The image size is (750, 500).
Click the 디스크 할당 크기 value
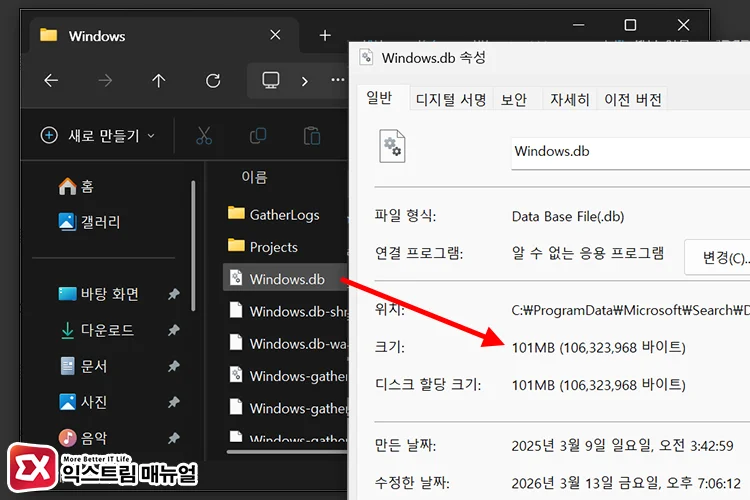pyautogui.click(x=598, y=384)
